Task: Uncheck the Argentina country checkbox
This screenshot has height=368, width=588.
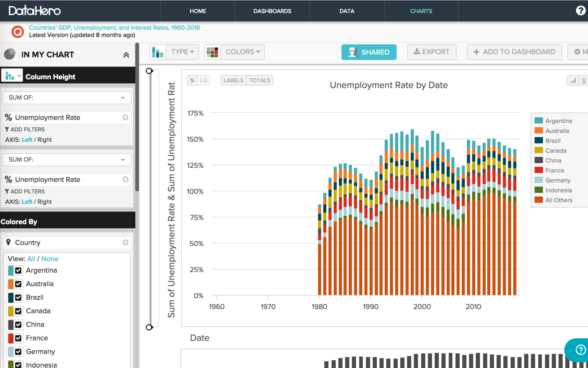Action: tap(18, 270)
